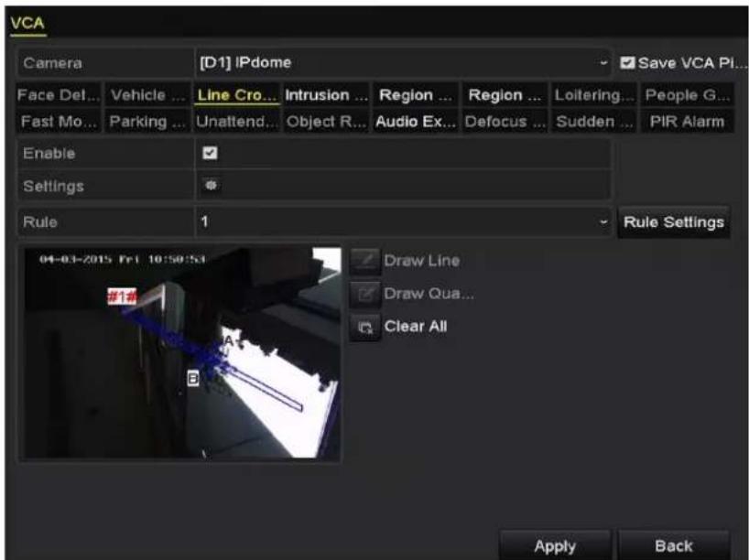Expand the Rule dropdown set to 1

point(403,221)
